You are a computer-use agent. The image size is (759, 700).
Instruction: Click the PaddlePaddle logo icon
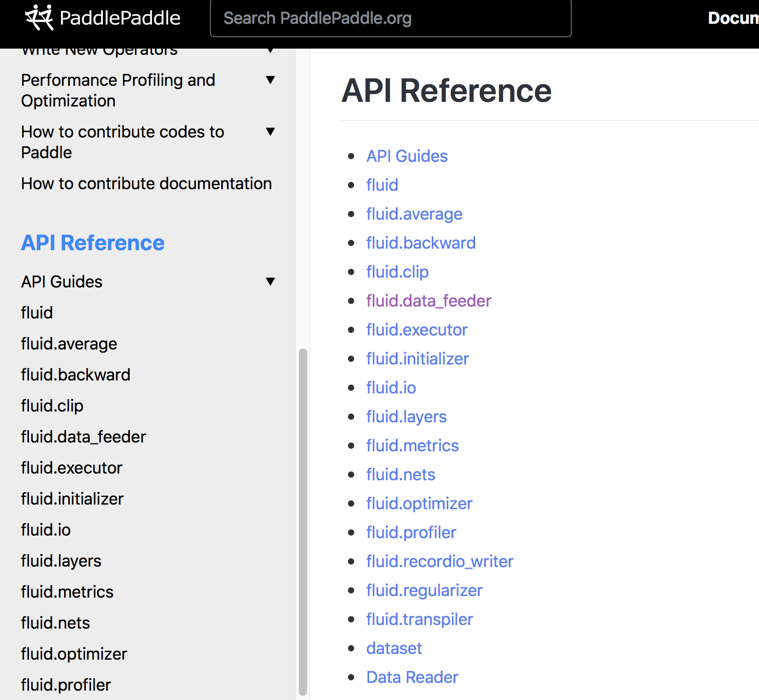tap(39, 18)
